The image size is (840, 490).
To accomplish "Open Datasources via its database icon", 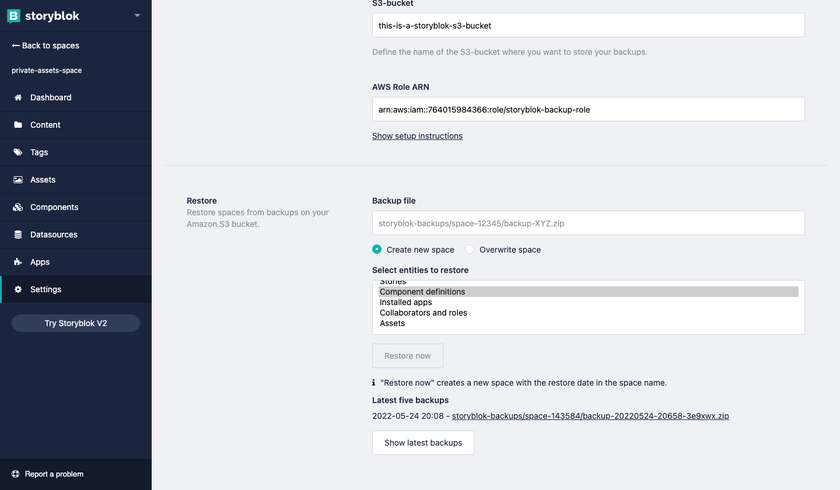I will point(18,235).
